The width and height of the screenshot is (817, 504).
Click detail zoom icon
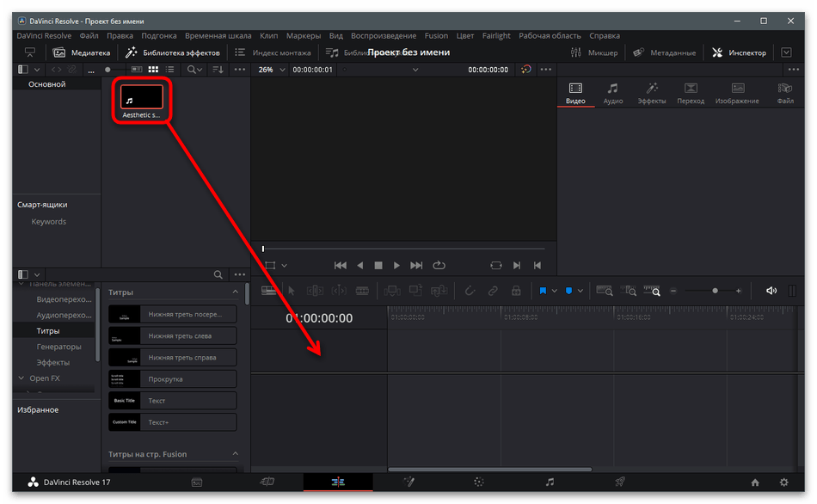tap(629, 291)
